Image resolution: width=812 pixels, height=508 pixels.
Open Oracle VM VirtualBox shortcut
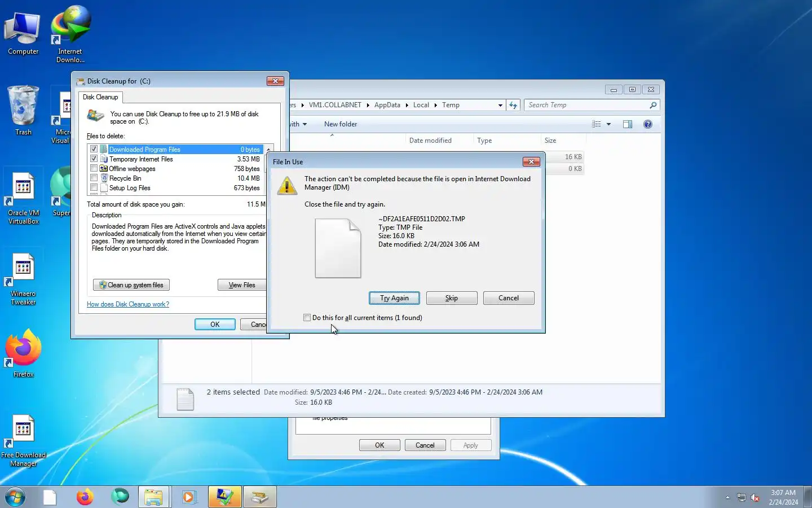click(x=23, y=198)
